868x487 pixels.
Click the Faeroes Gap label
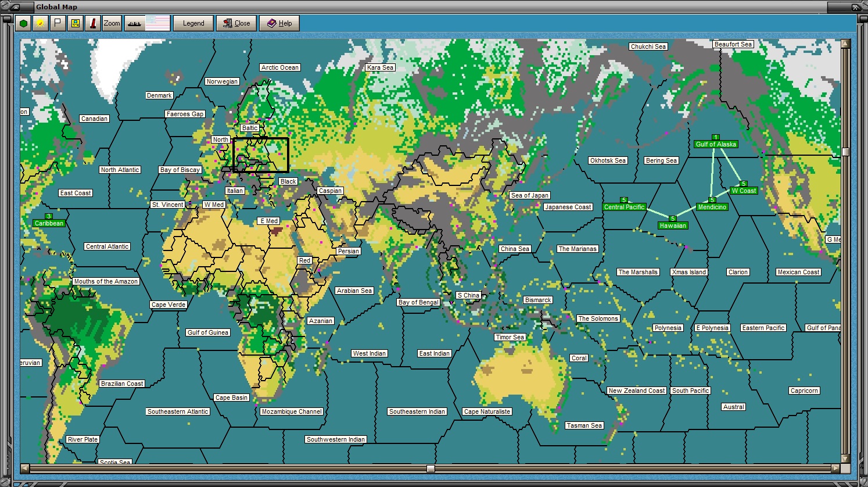pos(185,114)
